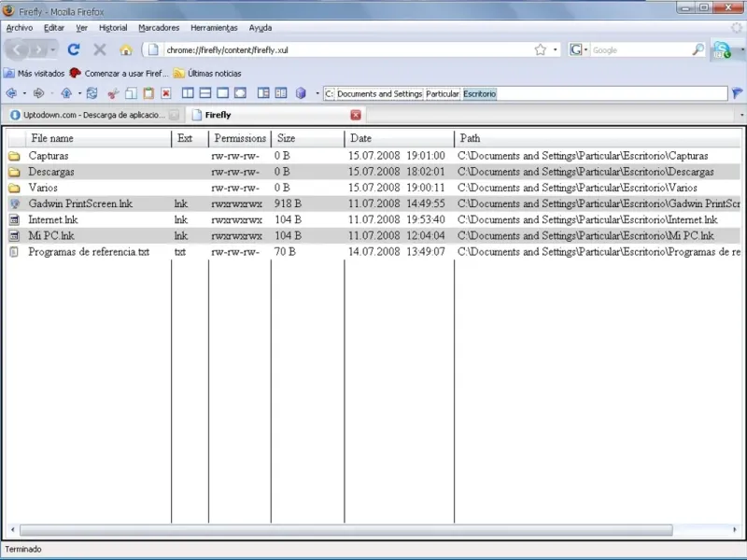The height and width of the screenshot is (560, 747).
Task: Click the purple cube drive icon
Action: coord(301,93)
